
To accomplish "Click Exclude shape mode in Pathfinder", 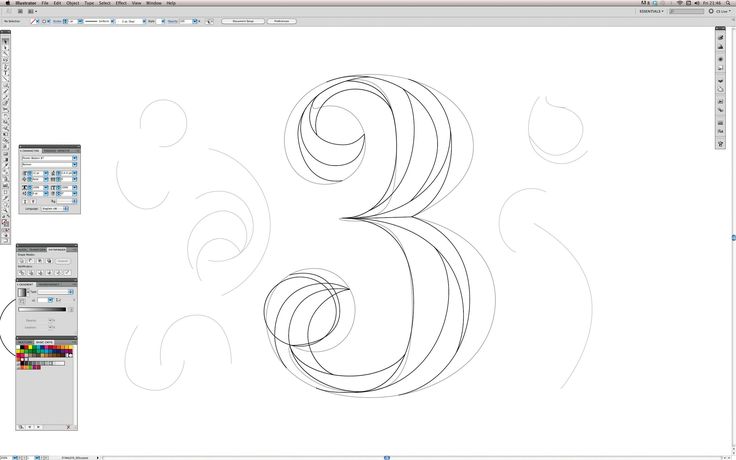I will (x=49, y=261).
